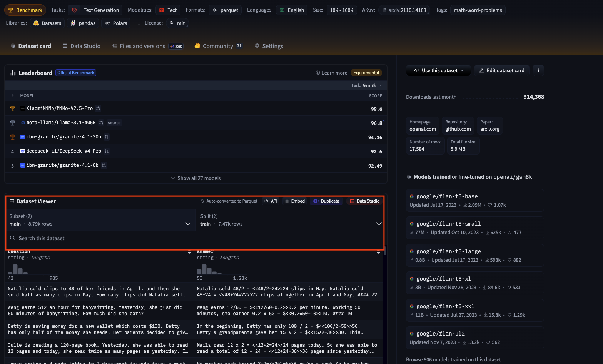This screenshot has width=603, height=364.
Task: Click the Embed button
Action: 294,201
